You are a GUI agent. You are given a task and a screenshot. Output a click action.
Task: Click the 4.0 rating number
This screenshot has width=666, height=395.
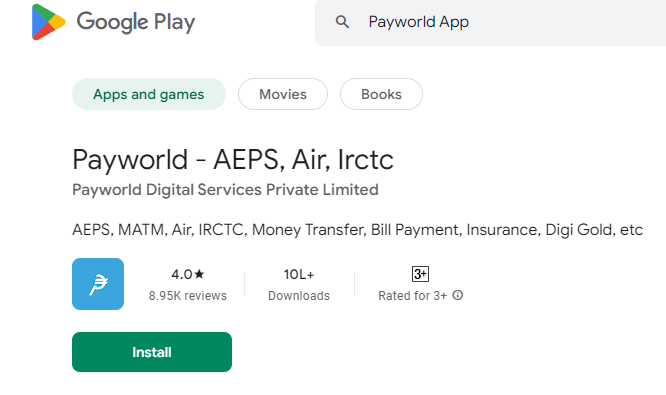pos(182,274)
